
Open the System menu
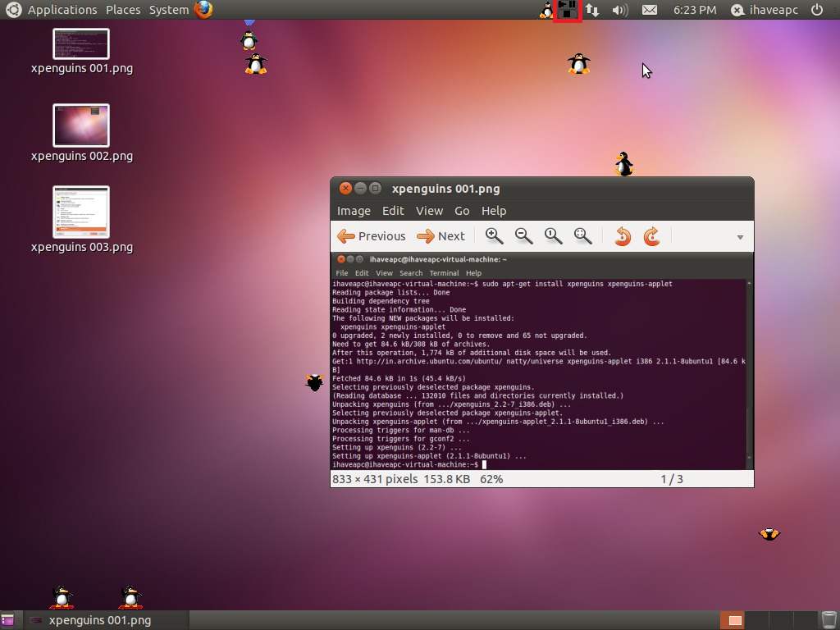(169, 10)
